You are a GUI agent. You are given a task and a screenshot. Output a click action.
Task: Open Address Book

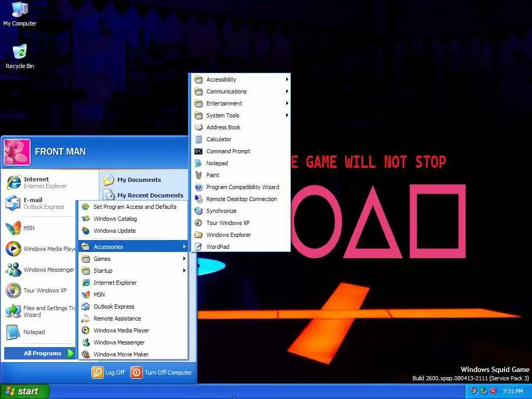[x=241, y=127]
